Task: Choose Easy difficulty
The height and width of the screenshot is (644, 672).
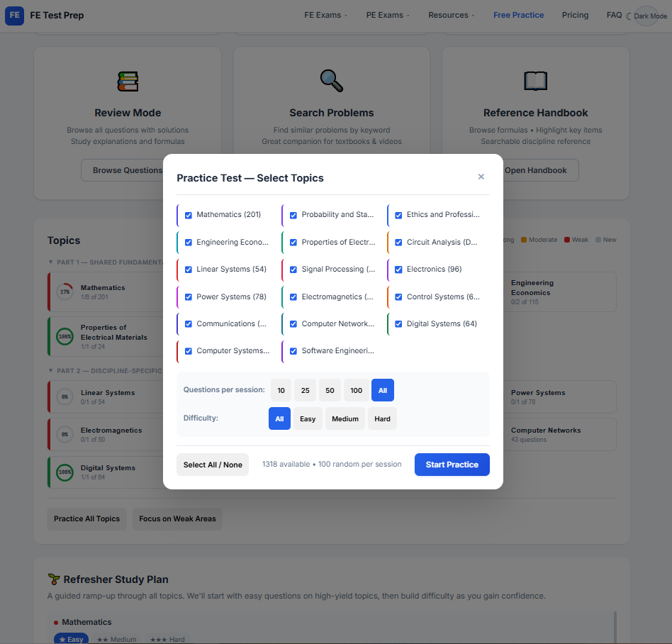Action: click(x=308, y=418)
